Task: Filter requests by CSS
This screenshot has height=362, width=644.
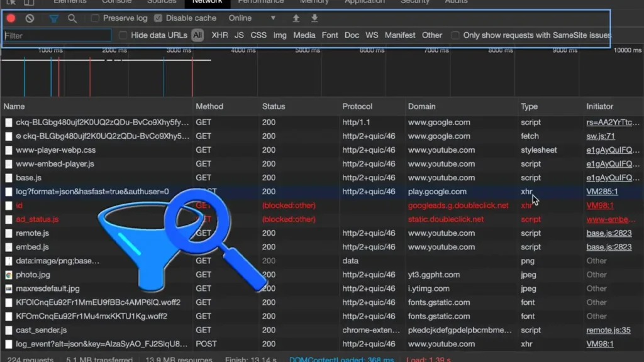Action: click(x=258, y=35)
